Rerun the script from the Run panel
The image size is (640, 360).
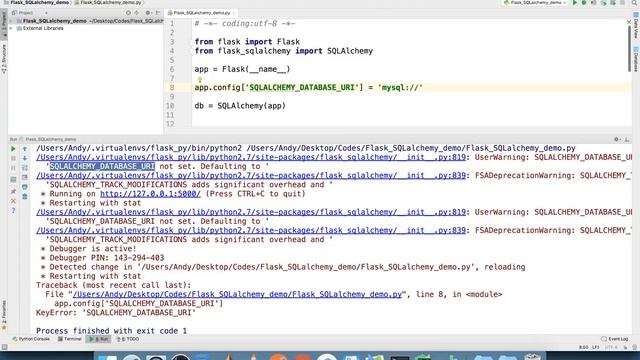coord(13,149)
